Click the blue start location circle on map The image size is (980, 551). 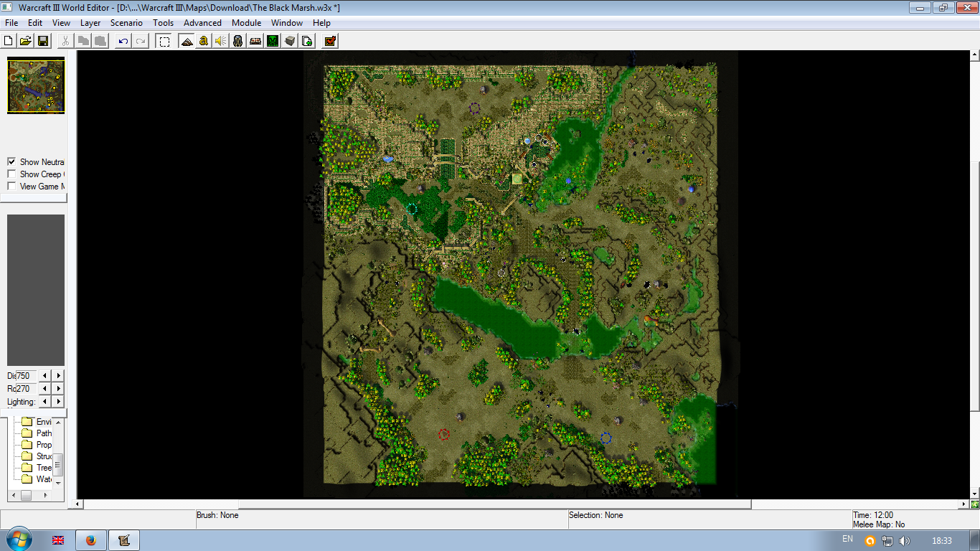pos(606,438)
